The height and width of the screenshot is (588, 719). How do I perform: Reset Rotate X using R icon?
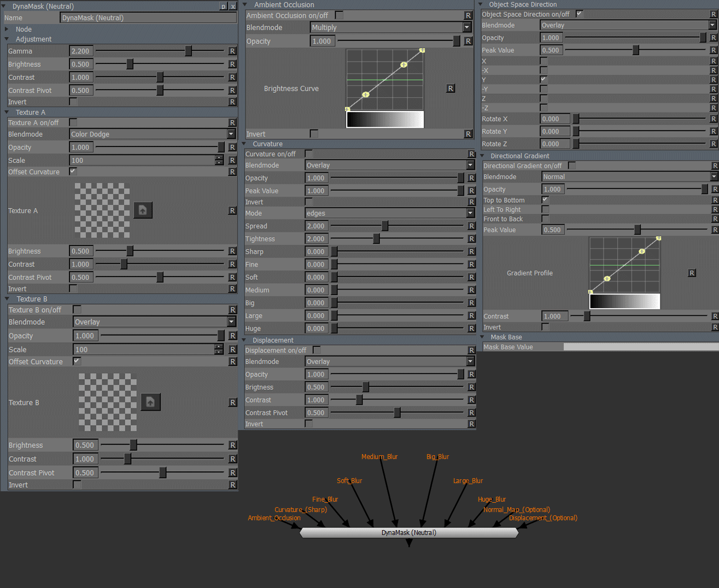click(x=713, y=119)
